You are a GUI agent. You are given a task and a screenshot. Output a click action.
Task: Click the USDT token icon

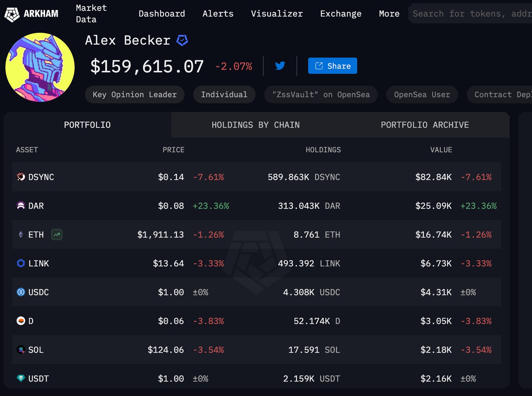click(x=20, y=378)
